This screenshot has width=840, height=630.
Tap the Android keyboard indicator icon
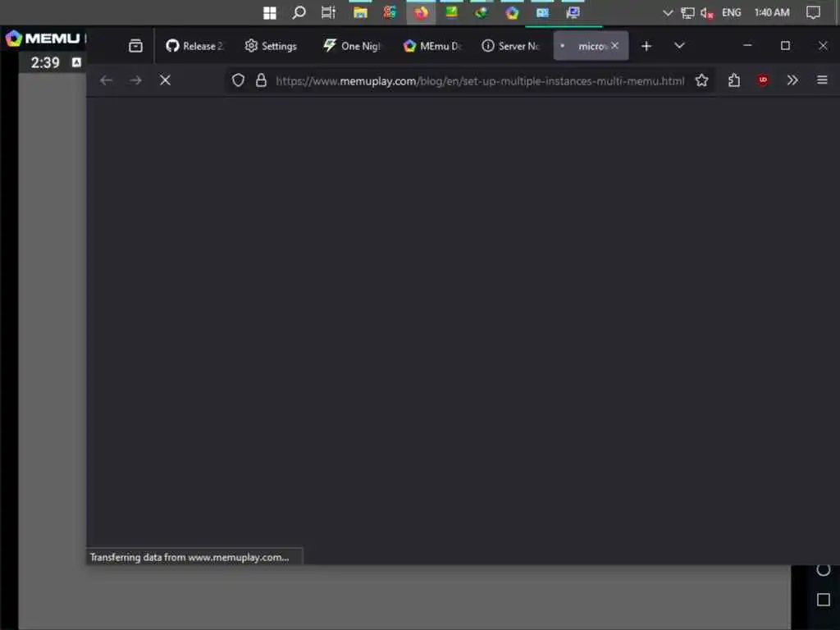tap(76, 62)
